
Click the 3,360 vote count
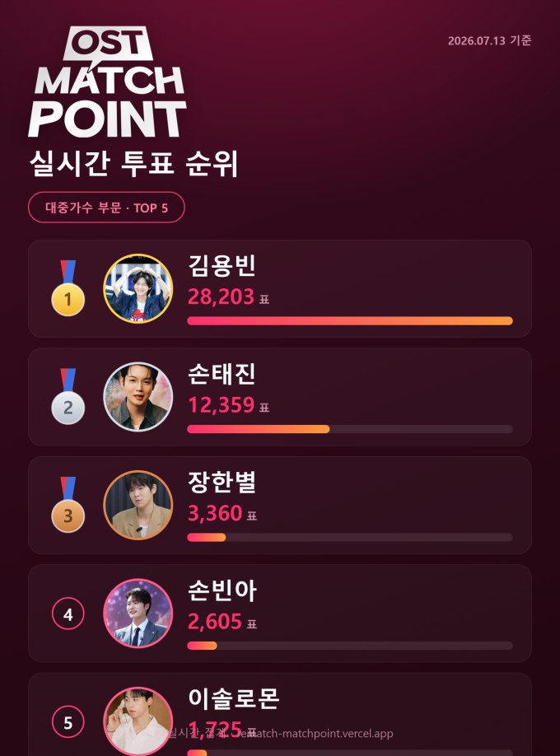(x=215, y=514)
